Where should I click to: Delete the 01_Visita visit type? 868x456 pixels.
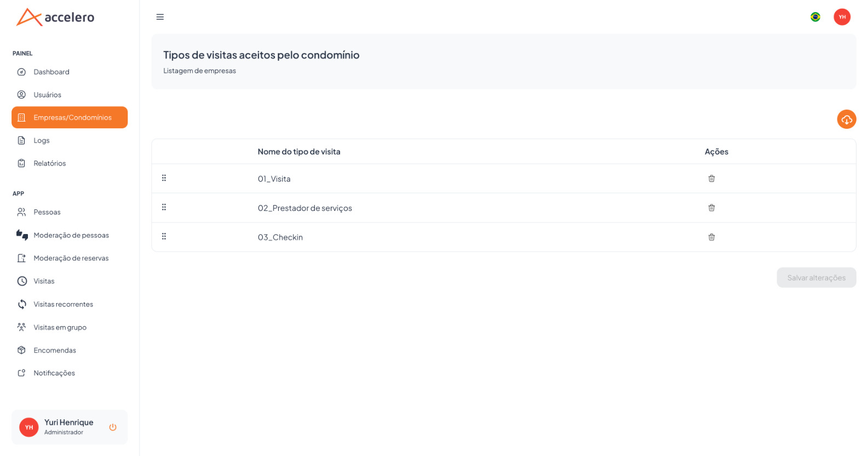(711, 179)
